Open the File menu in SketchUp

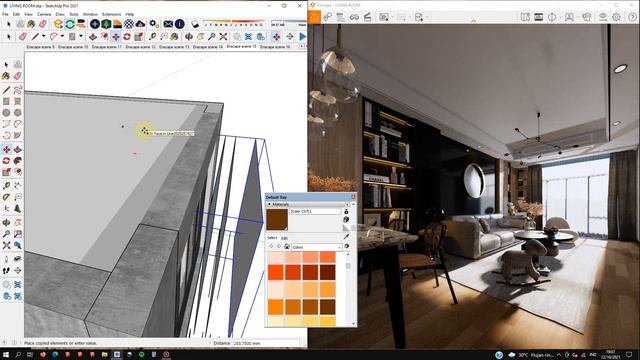click(x=5, y=14)
